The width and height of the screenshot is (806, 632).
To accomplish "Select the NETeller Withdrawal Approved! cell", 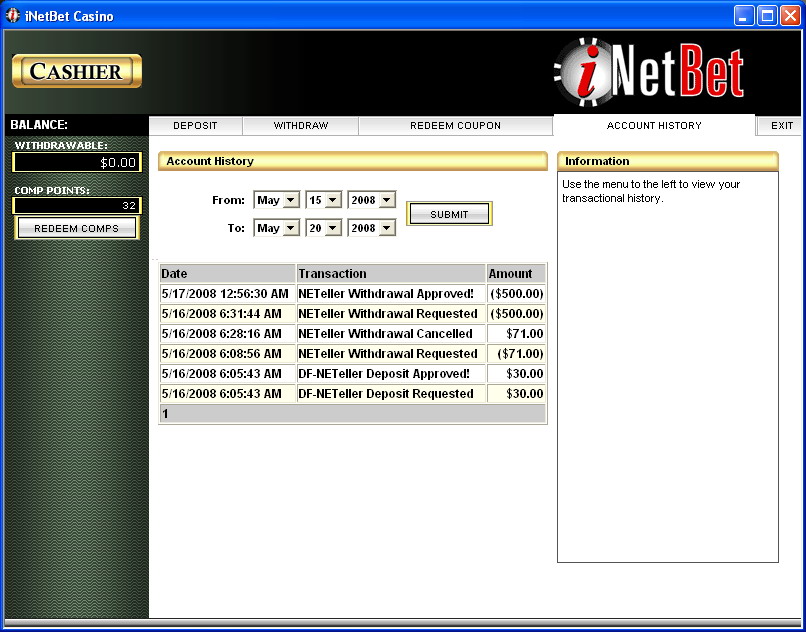I will 391,294.
